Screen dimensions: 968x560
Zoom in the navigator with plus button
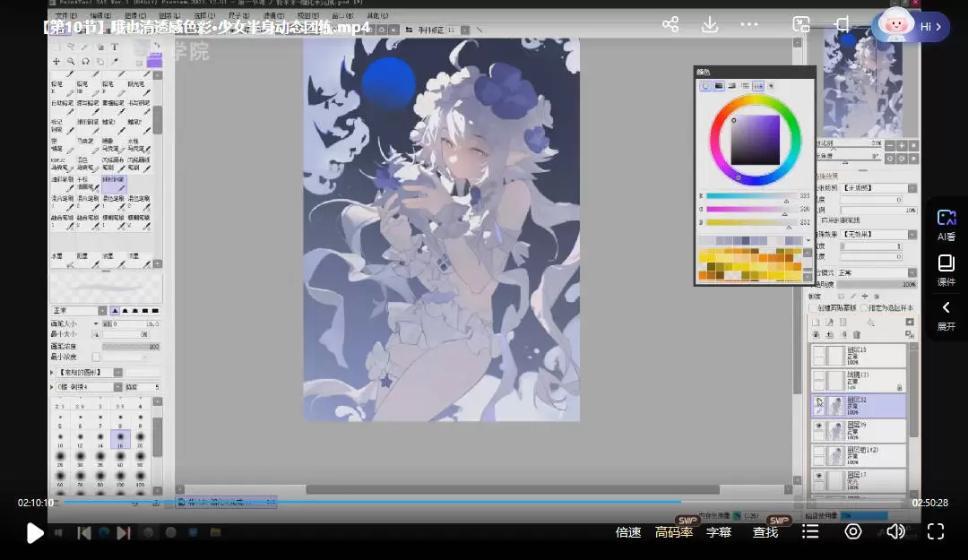[902, 146]
